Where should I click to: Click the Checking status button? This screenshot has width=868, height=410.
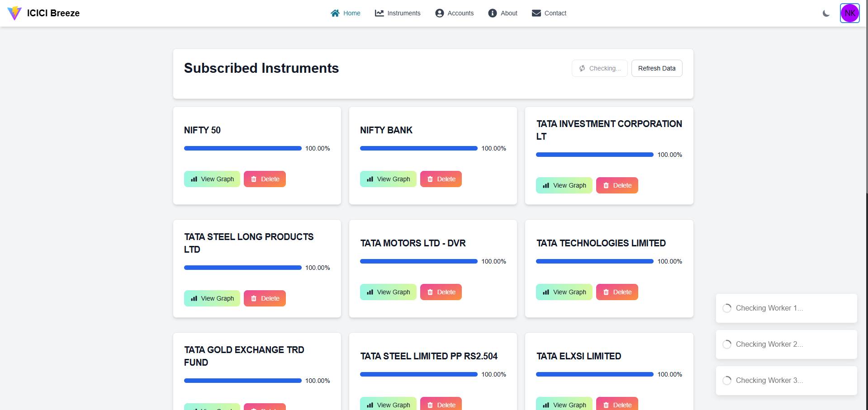click(600, 68)
